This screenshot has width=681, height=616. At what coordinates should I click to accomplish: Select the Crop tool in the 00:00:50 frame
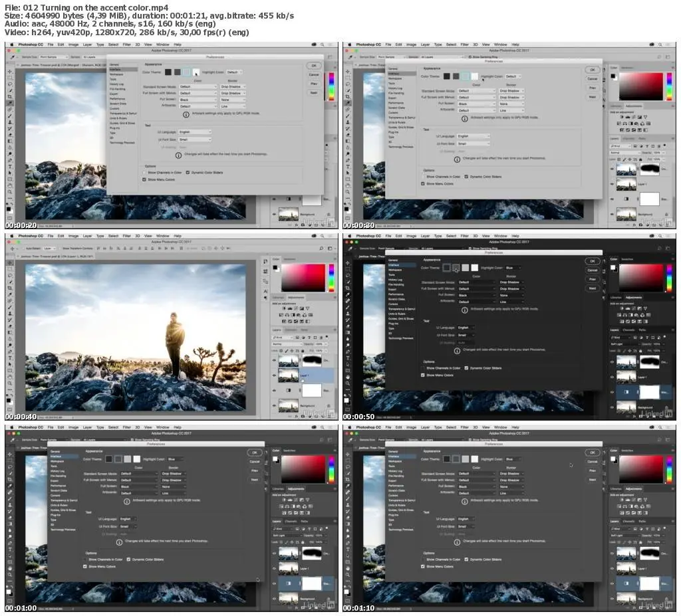(348, 288)
